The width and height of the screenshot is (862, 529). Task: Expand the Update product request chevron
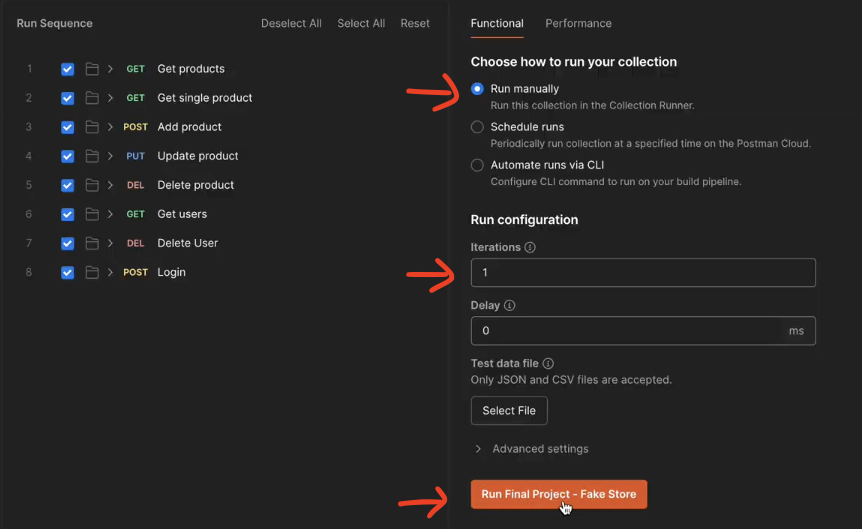pyautogui.click(x=110, y=156)
